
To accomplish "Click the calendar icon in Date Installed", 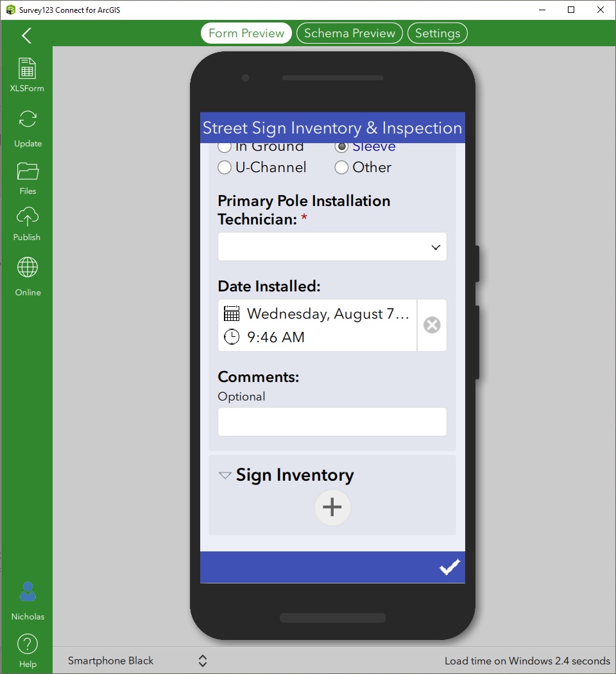I will 232,314.
